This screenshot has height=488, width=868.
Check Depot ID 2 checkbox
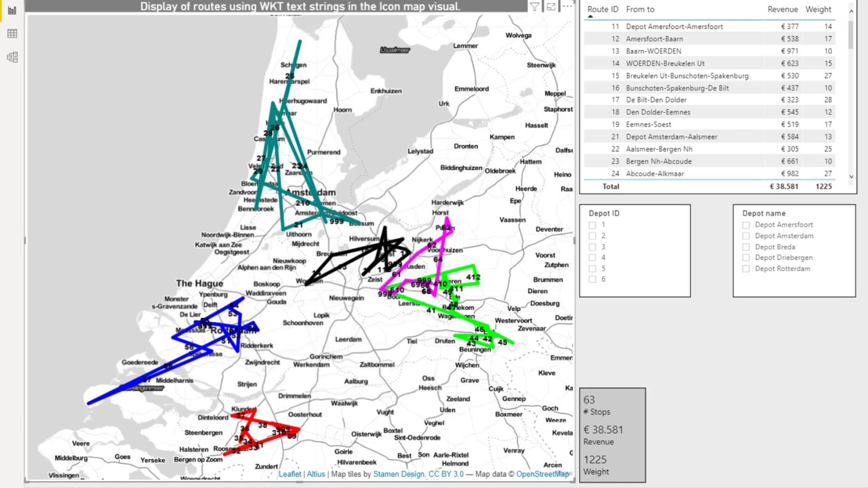(x=593, y=236)
